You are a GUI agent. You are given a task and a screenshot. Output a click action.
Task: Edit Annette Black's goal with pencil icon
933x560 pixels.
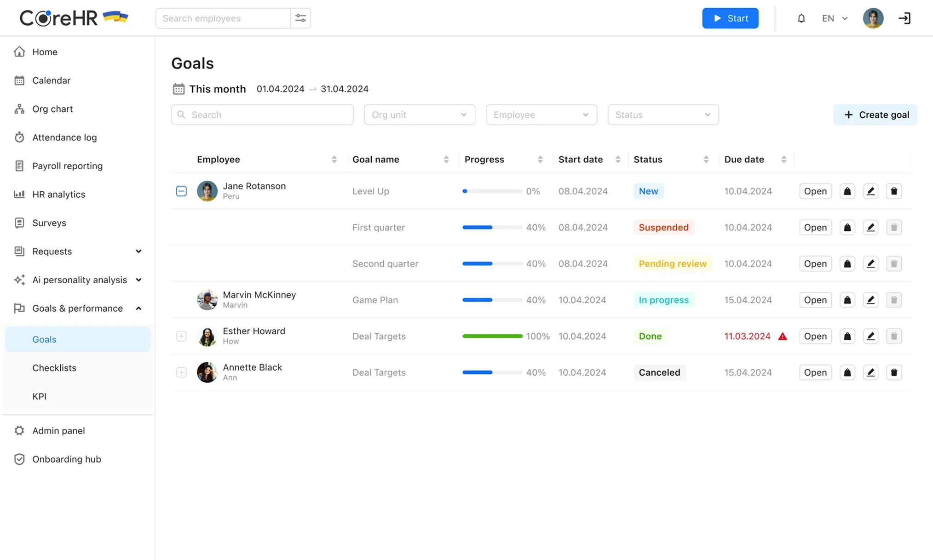pyautogui.click(x=870, y=372)
